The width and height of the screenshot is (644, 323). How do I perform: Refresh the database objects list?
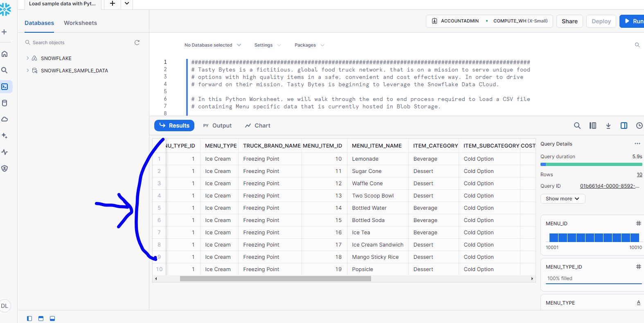click(137, 43)
